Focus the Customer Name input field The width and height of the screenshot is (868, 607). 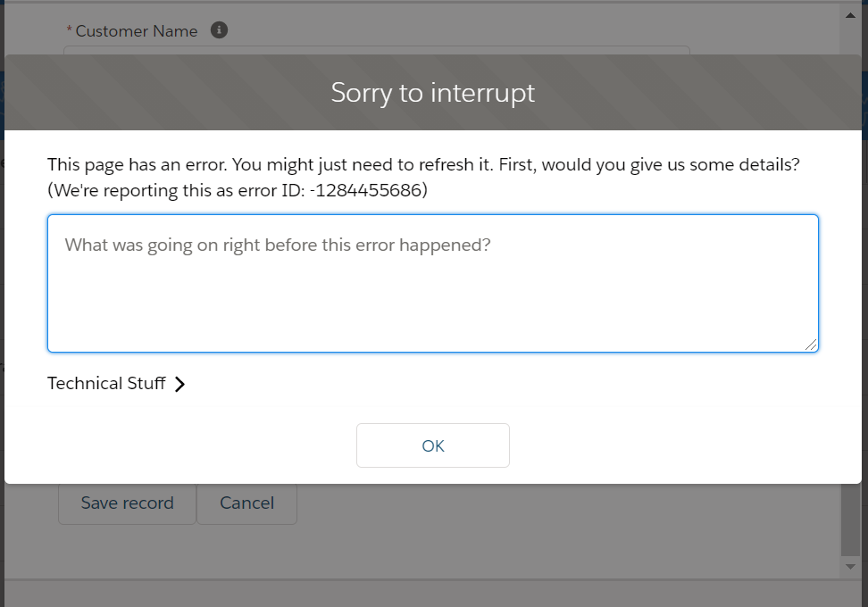tap(375, 50)
